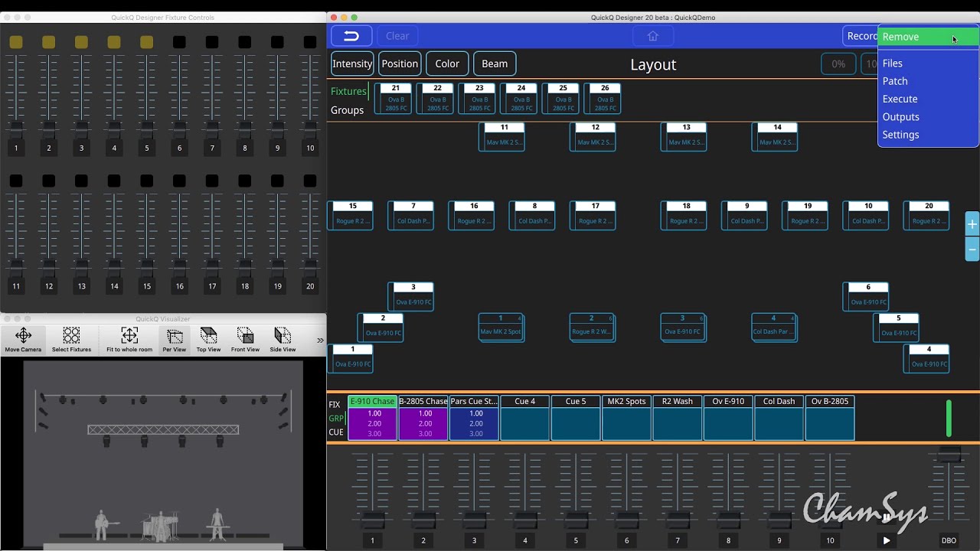Click playback fader 4 handle in main window
The image size is (980, 551).
tap(525, 520)
